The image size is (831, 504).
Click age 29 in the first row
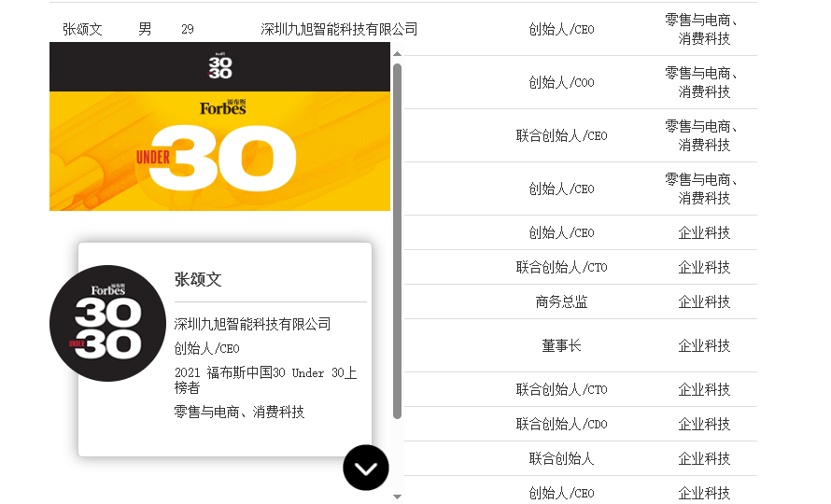pos(188,29)
